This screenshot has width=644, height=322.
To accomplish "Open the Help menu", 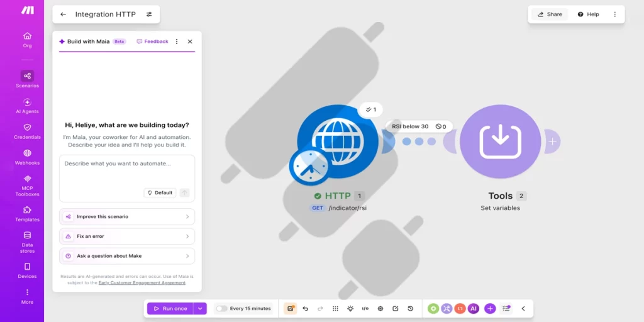I will [588, 14].
